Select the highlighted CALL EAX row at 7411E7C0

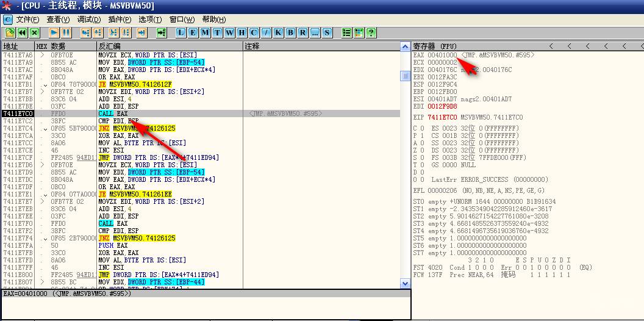[201, 114]
